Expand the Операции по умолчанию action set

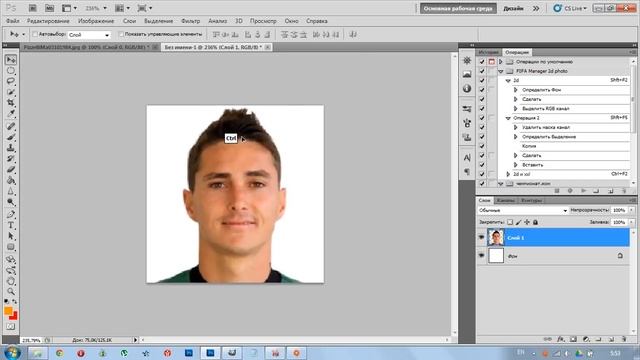click(501, 62)
